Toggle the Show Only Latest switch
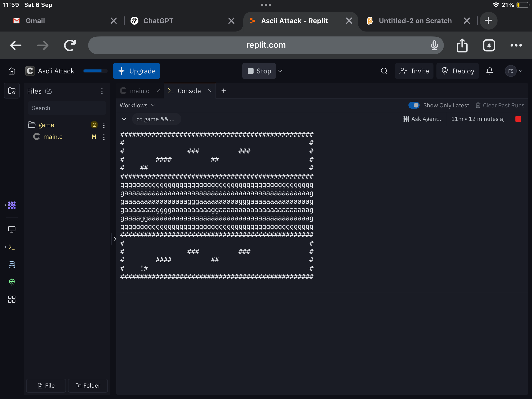The image size is (532, 399). [x=414, y=105]
